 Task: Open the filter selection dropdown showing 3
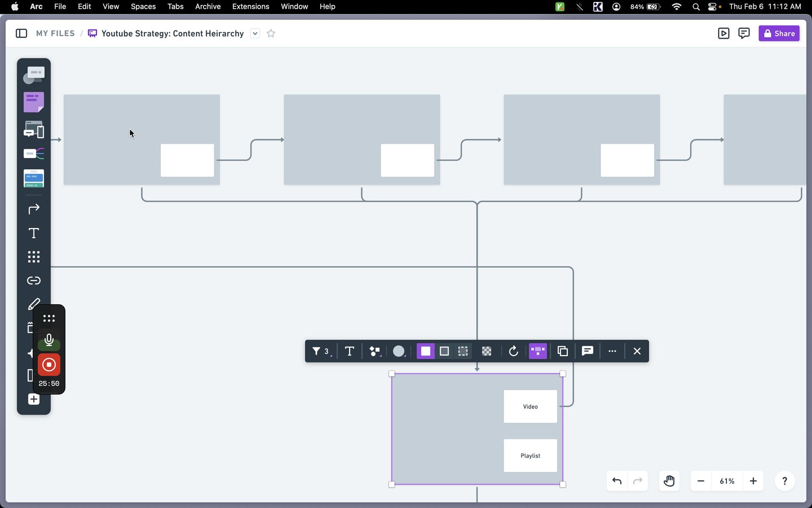click(321, 351)
